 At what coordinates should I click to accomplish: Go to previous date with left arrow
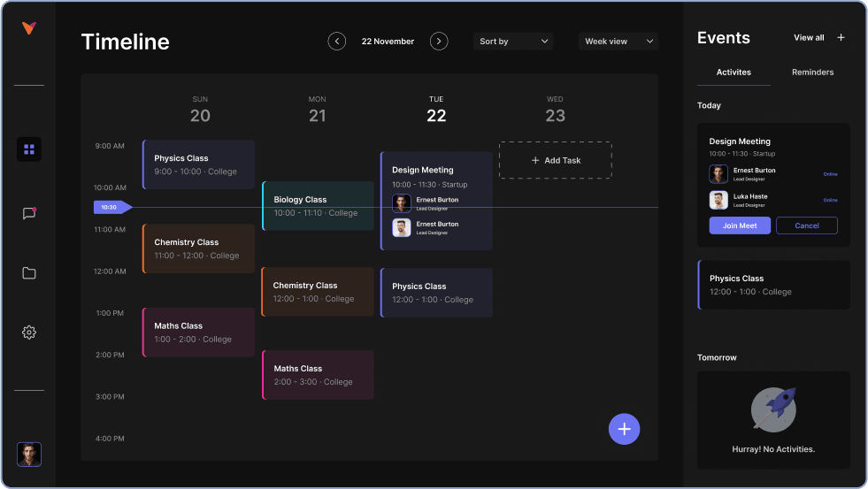click(336, 42)
